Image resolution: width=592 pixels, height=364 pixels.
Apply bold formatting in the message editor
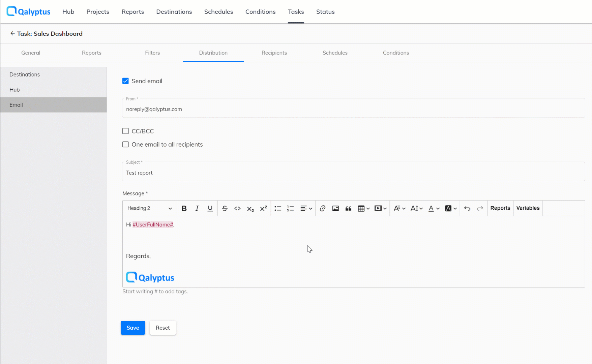(184, 208)
